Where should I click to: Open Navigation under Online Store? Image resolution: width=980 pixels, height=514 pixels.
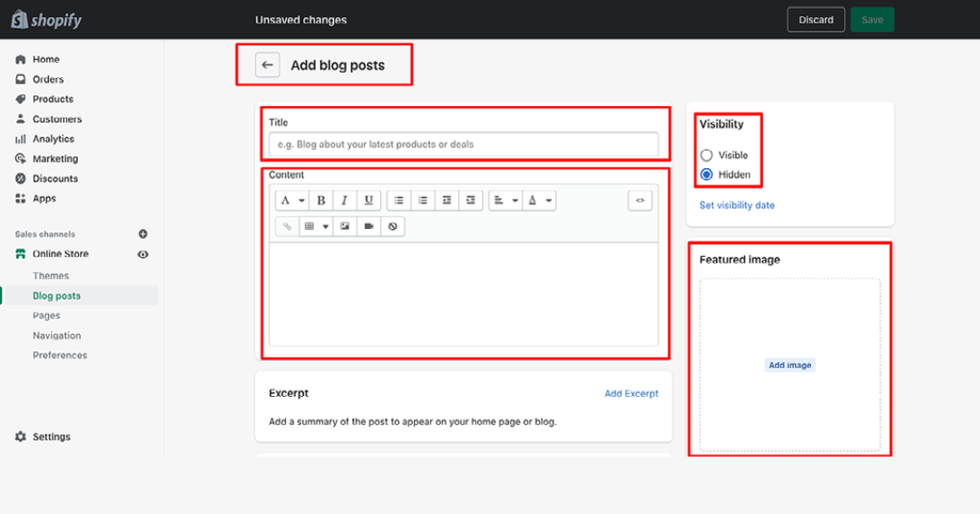[x=57, y=336]
